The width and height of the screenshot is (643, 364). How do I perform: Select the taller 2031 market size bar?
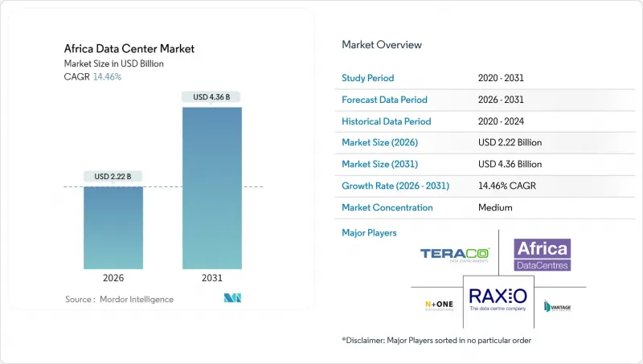pos(211,187)
